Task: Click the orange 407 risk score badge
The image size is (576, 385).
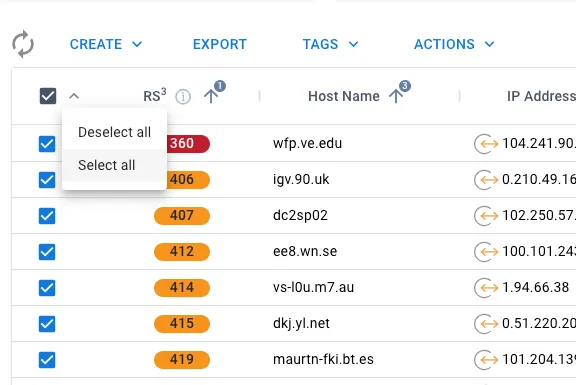Action: click(x=182, y=216)
